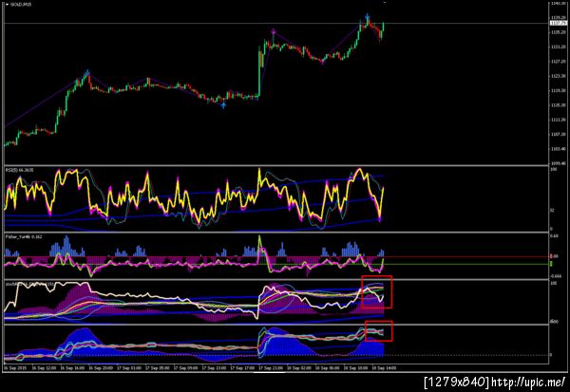Select the 17 Sep 05:00 time axis label
570x392 pixels.
pyautogui.click(x=158, y=367)
